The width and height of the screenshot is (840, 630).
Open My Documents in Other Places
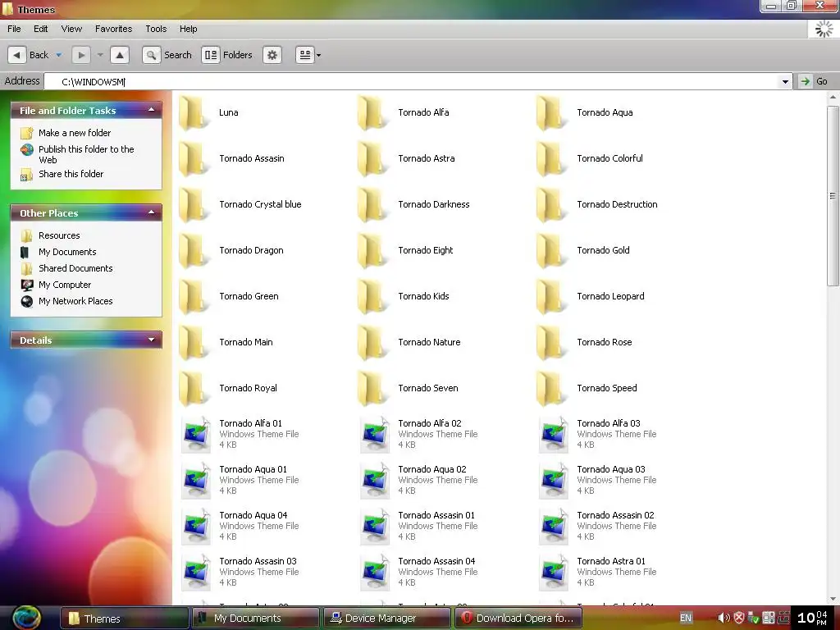tap(67, 252)
